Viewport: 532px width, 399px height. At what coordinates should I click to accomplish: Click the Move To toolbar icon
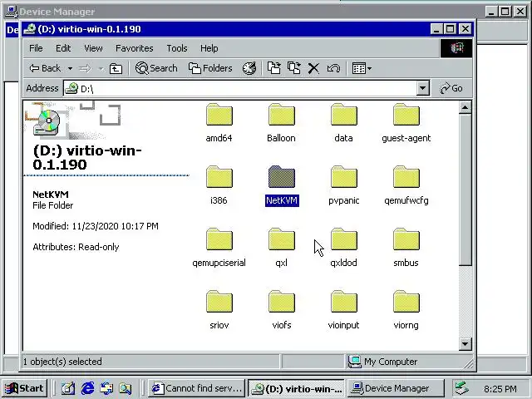(x=273, y=68)
